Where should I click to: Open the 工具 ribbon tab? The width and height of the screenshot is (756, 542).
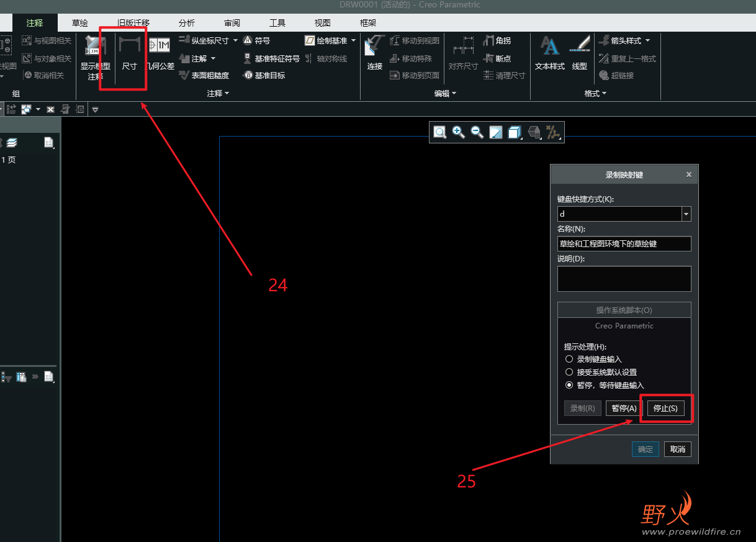pos(277,23)
